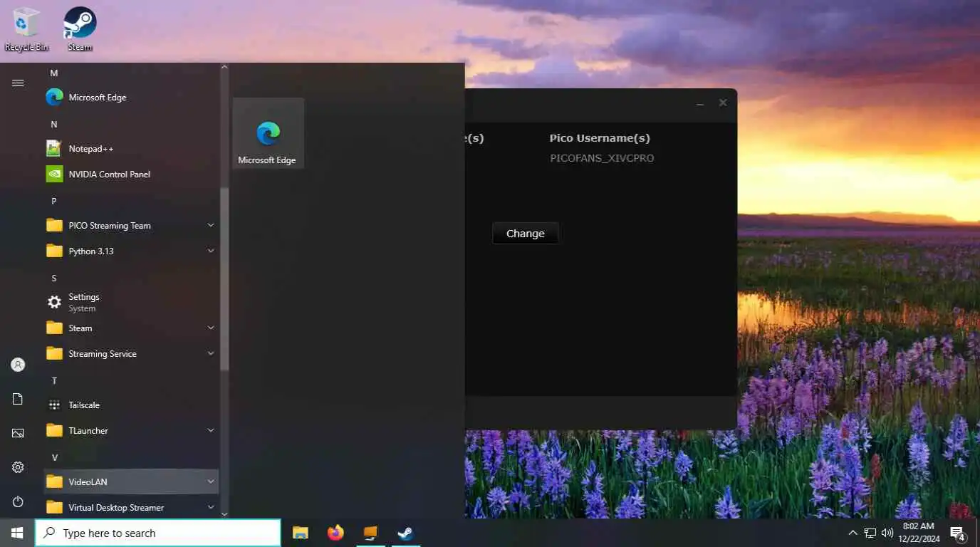Click the letter P section header
This screenshot has height=547, width=980.
pos(54,201)
